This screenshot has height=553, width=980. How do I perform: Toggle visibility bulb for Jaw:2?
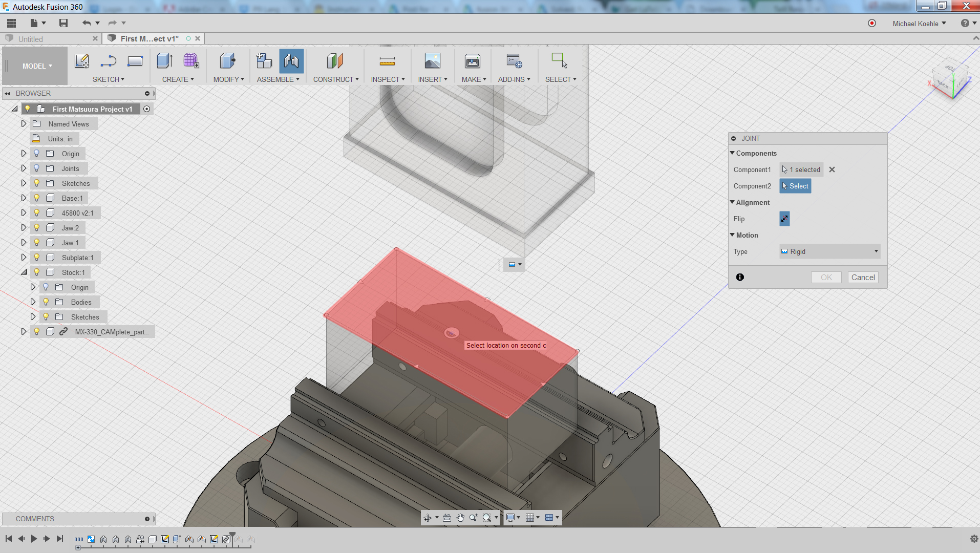tap(37, 228)
